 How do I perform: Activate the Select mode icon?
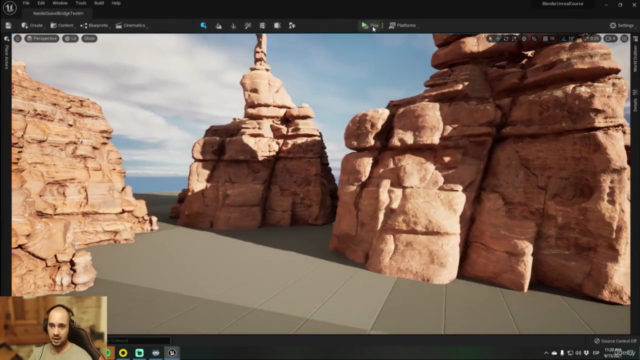tap(203, 26)
